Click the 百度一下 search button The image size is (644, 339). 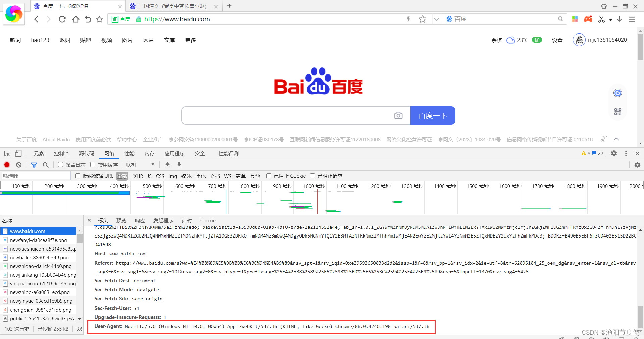pyautogui.click(x=433, y=116)
